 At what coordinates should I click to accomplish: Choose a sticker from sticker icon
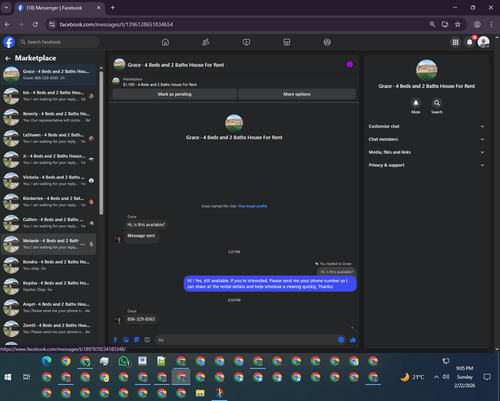pyautogui.click(x=137, y=340)
